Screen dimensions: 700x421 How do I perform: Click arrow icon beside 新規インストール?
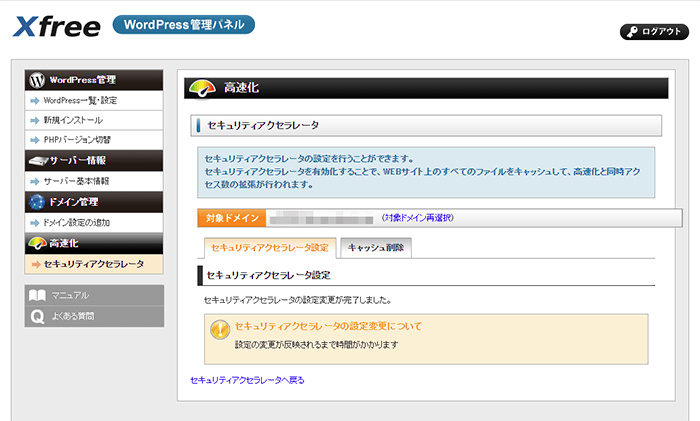35,121
